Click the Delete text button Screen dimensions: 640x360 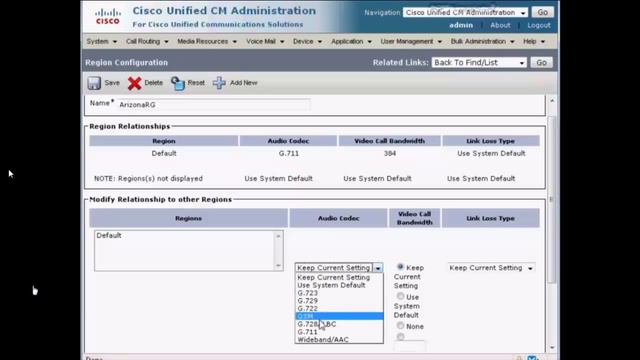153,83
